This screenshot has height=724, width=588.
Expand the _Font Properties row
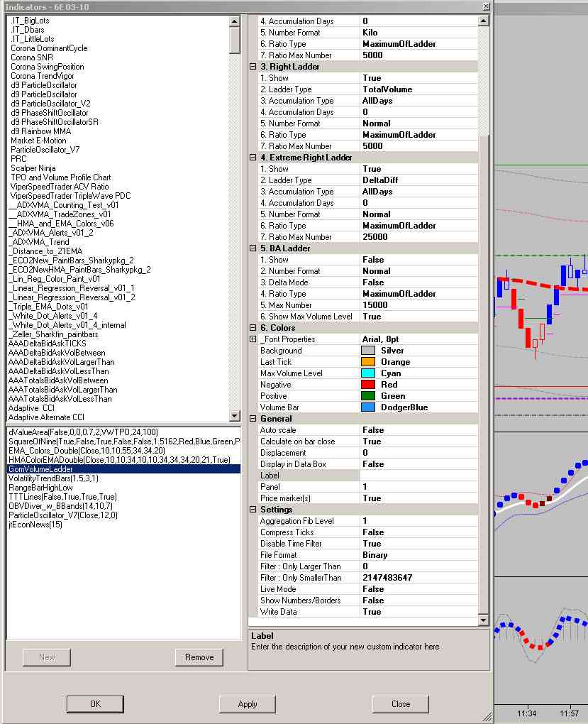[253, 339]
